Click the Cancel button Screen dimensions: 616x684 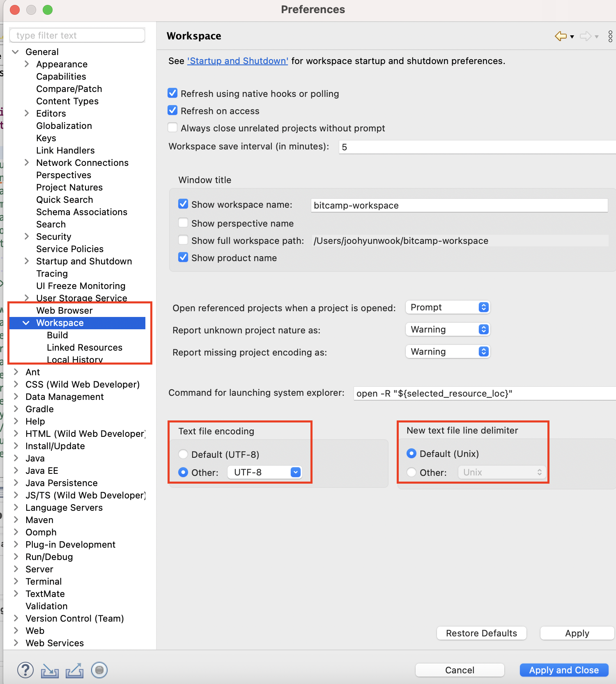pyautogui.click(x=460, y=670)
